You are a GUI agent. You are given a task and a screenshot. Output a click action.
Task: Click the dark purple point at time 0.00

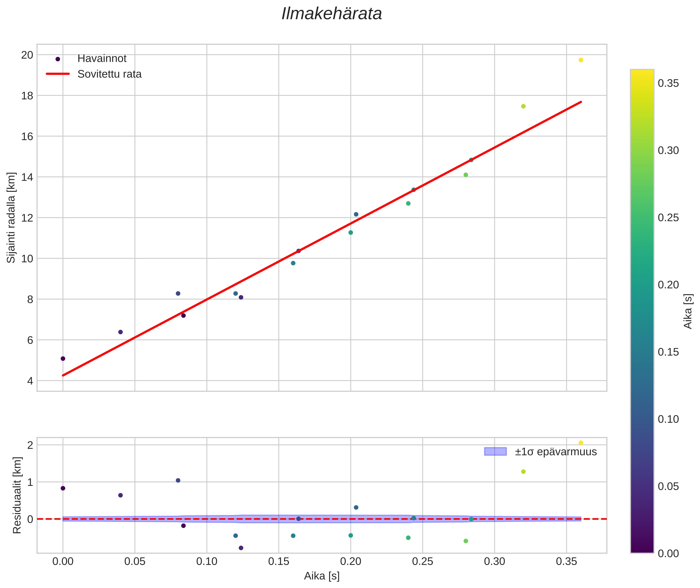tap(63, 359)
